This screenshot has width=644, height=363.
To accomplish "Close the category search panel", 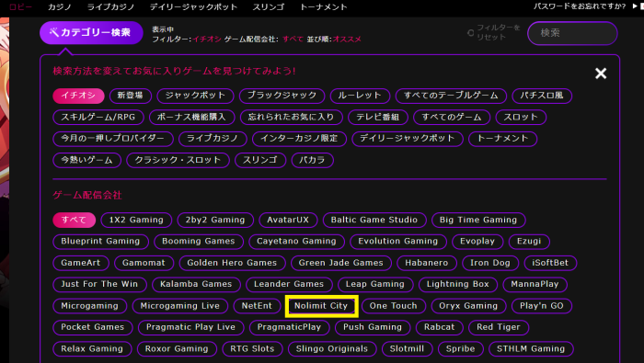I will click(601, 74).
